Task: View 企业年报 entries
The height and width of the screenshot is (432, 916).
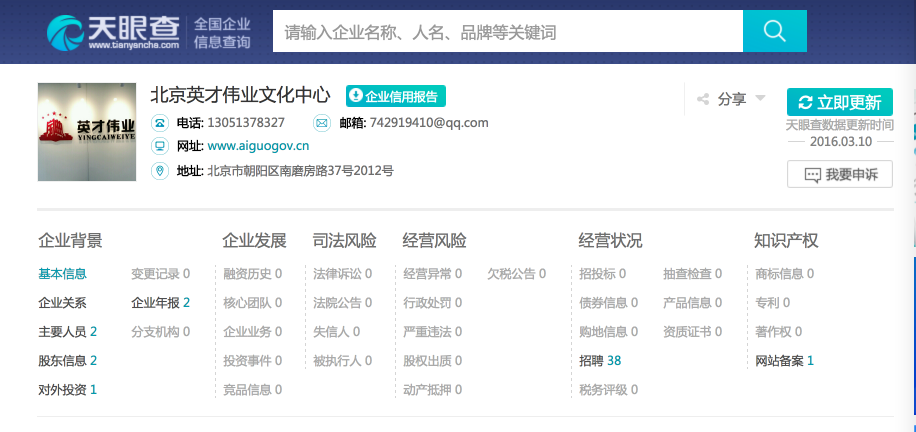Action: coord(160,303)
